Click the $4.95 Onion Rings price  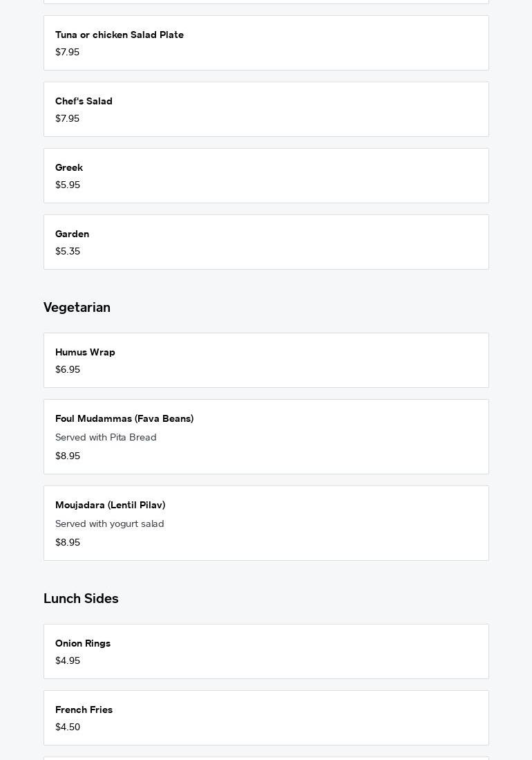[x=68, y=661]
